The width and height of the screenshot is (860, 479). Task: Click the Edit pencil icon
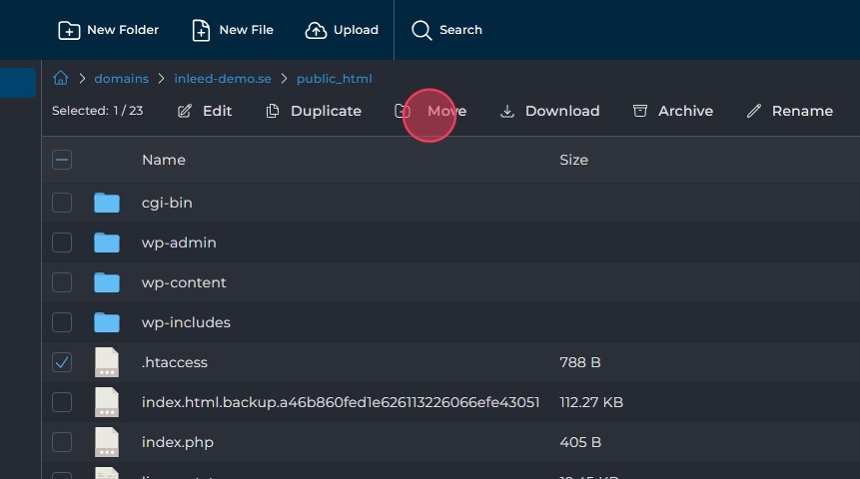tap(185, 111)
